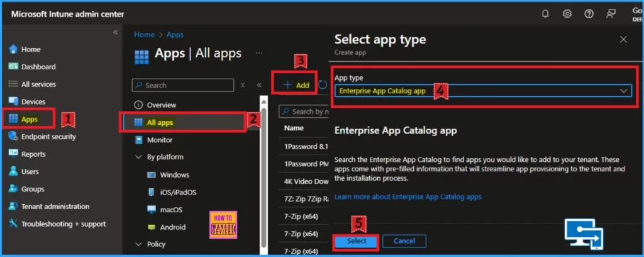Open the feedback person icon
Viewport: 644px width, 257px height.
point(611,14)
